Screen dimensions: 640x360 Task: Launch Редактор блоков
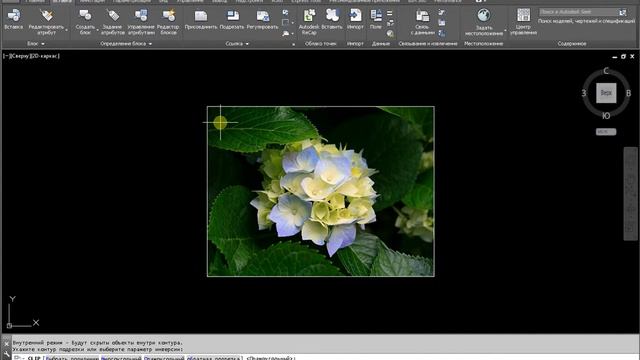coord(168,21)
